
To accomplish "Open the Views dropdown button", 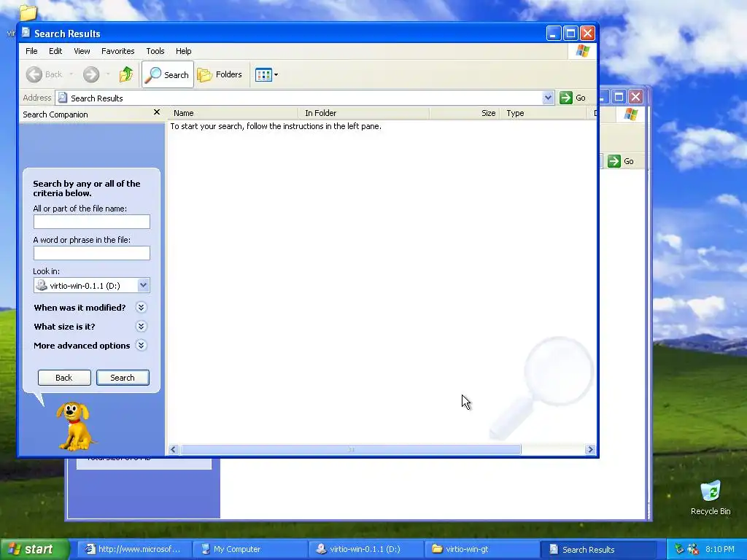I will click(x=266, y=75).
